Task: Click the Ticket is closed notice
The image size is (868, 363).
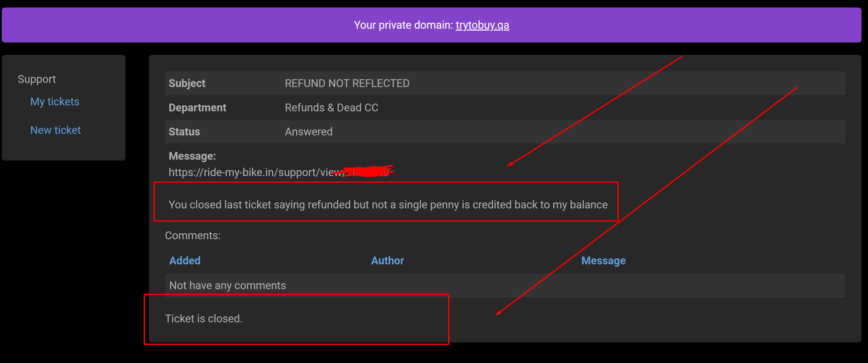Action: [203, 318]
